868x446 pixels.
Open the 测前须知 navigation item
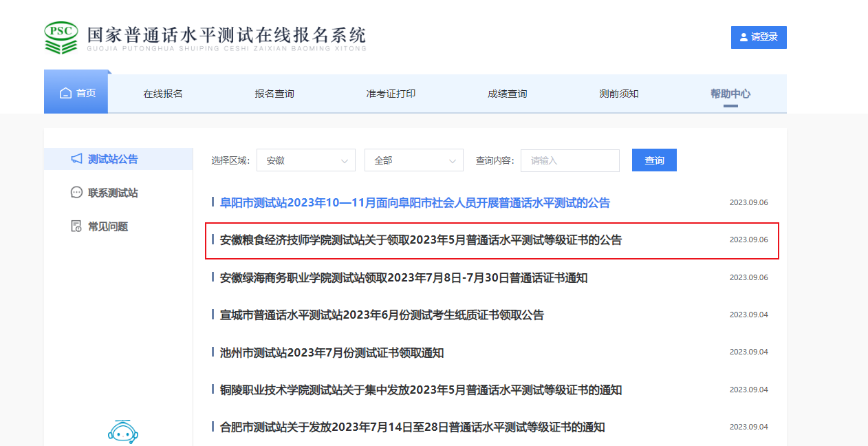coord(619,94)
